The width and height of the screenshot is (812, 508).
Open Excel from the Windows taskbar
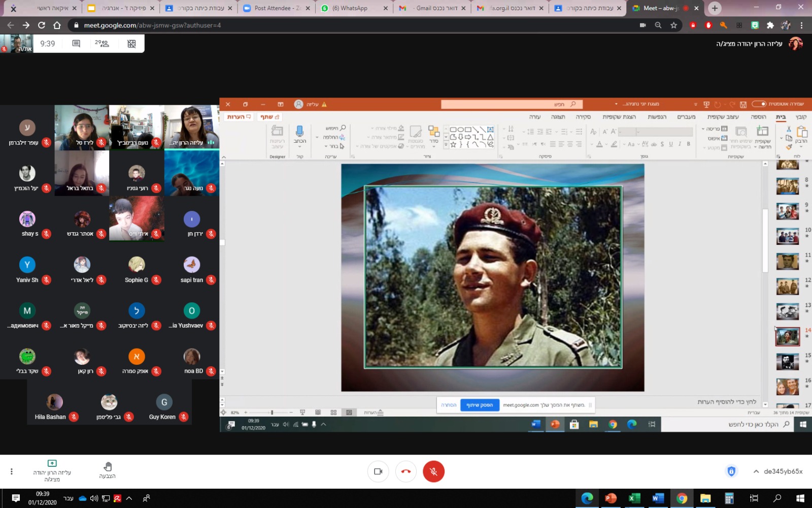634,498
